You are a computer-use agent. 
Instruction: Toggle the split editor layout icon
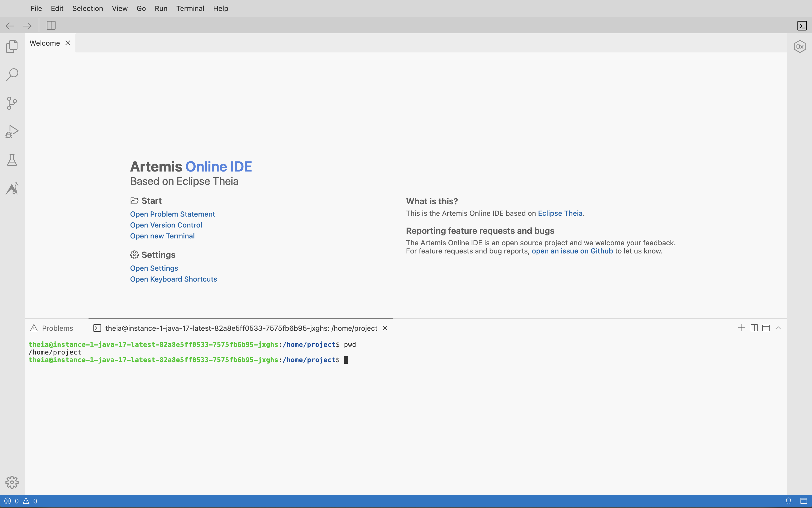[51, 25]
